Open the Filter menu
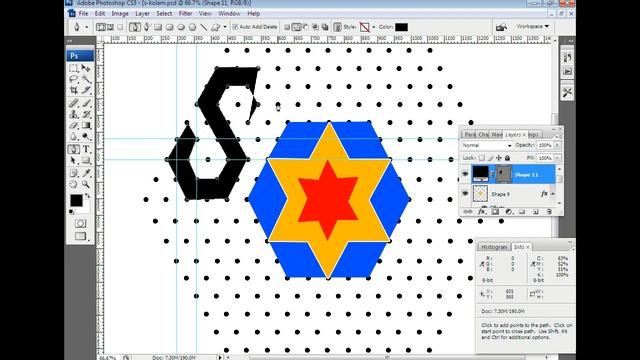Viewport: 640px width, 360px height. (185, 13)
